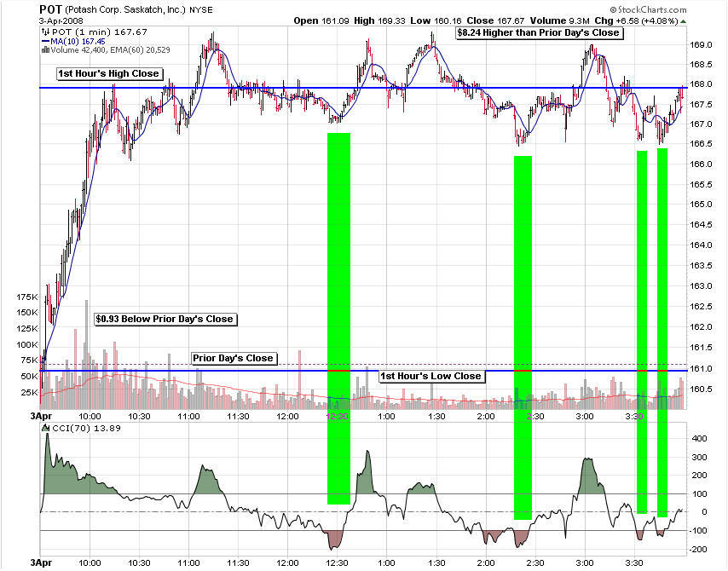The width and height of the screenshot is (728, 571).
Task: Click the "$0.93 Below Prior Day's Close" label
Action: pos(165,319)
